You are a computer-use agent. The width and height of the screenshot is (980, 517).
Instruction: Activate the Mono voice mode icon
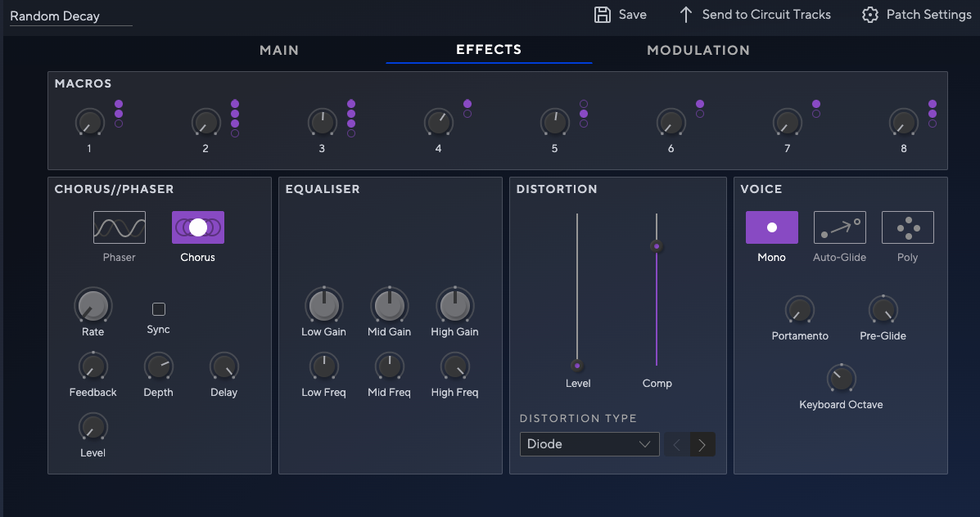tap(770, 227)
